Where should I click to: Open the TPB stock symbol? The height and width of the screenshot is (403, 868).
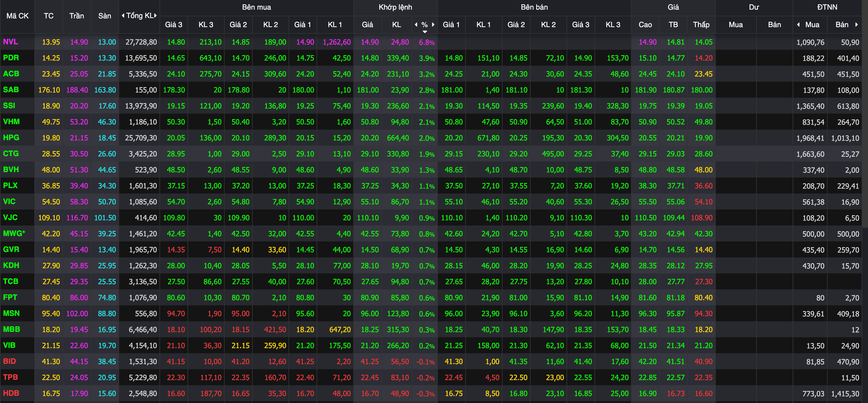(11, 377)
